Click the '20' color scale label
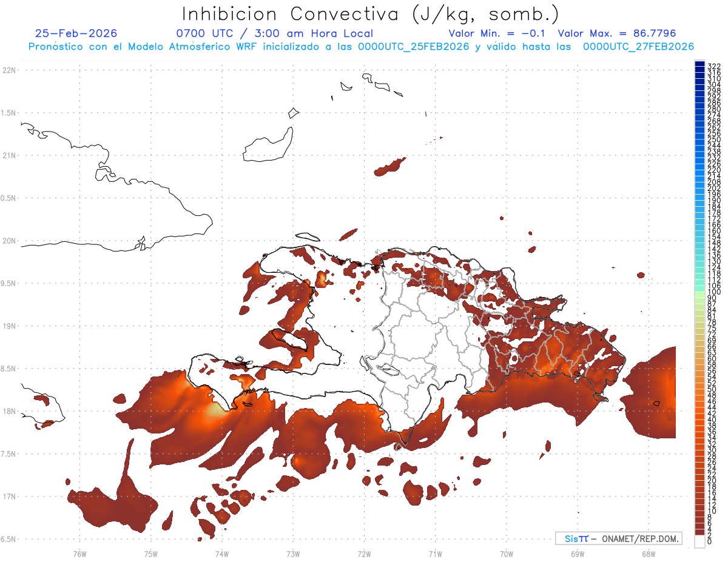728x562 pixels. (x=712, y=481)
